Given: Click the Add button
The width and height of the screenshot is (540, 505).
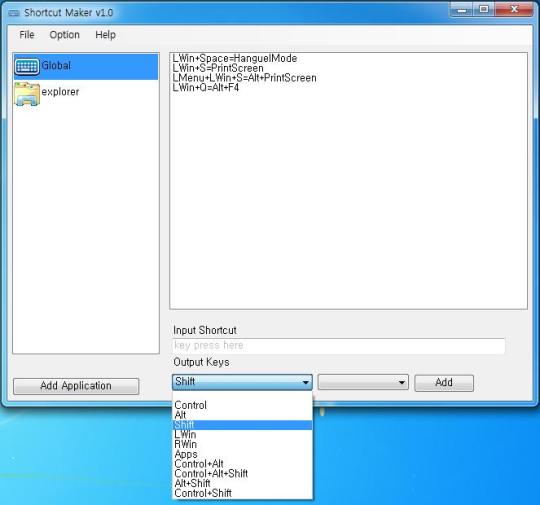Looking at the screenshot, I should tap(444, 383).
